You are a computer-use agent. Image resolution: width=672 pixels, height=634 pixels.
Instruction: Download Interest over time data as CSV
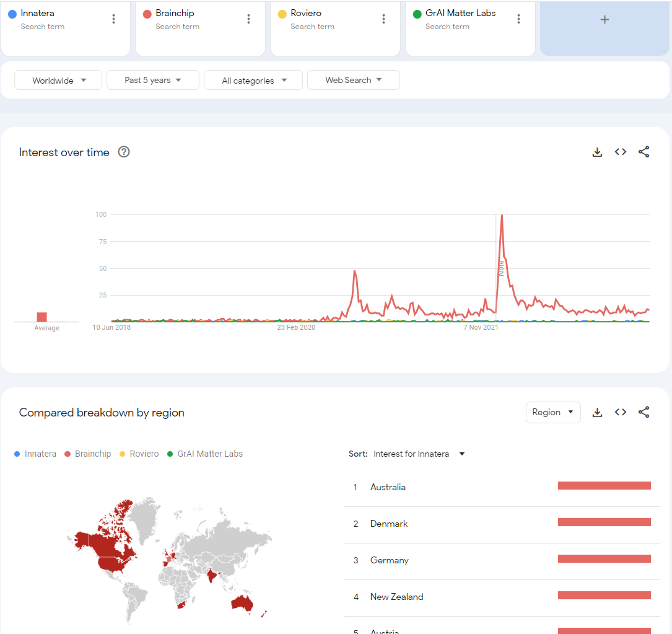598,152
